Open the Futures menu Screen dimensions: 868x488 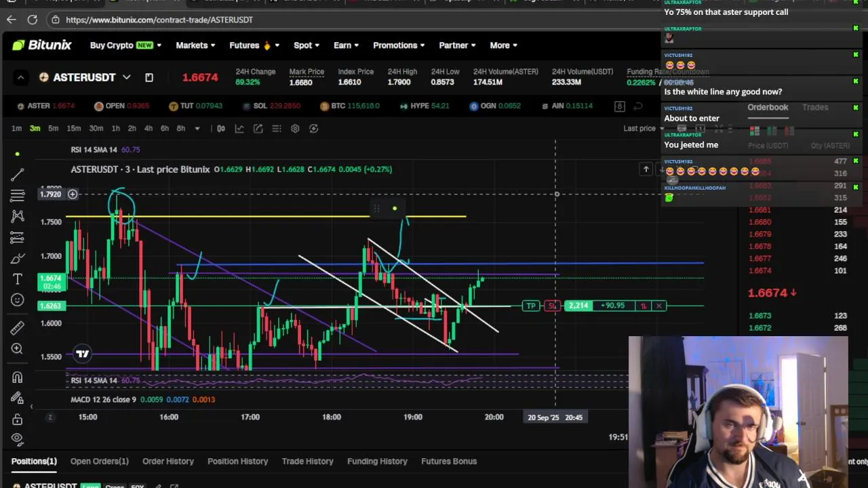[x=254, y=45]
